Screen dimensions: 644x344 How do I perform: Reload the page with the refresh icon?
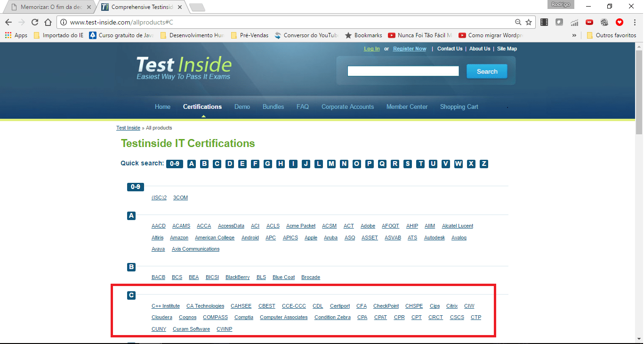[34, 22]
